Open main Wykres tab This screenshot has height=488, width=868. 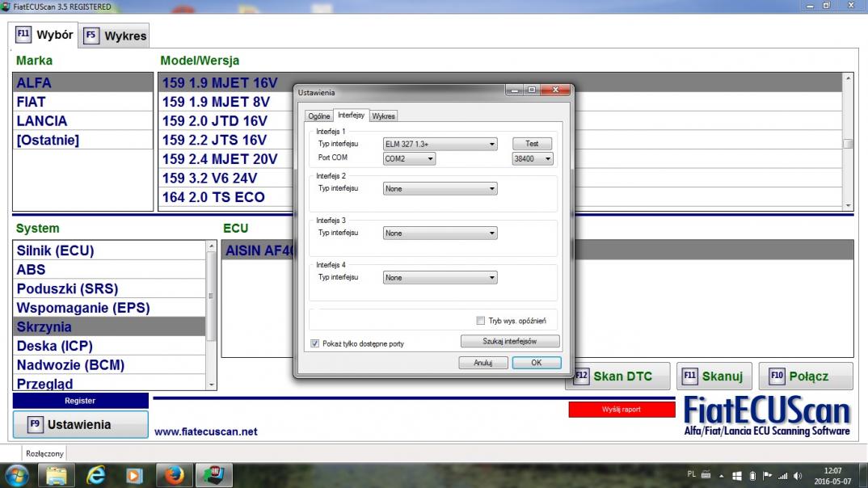coord(114,36)
